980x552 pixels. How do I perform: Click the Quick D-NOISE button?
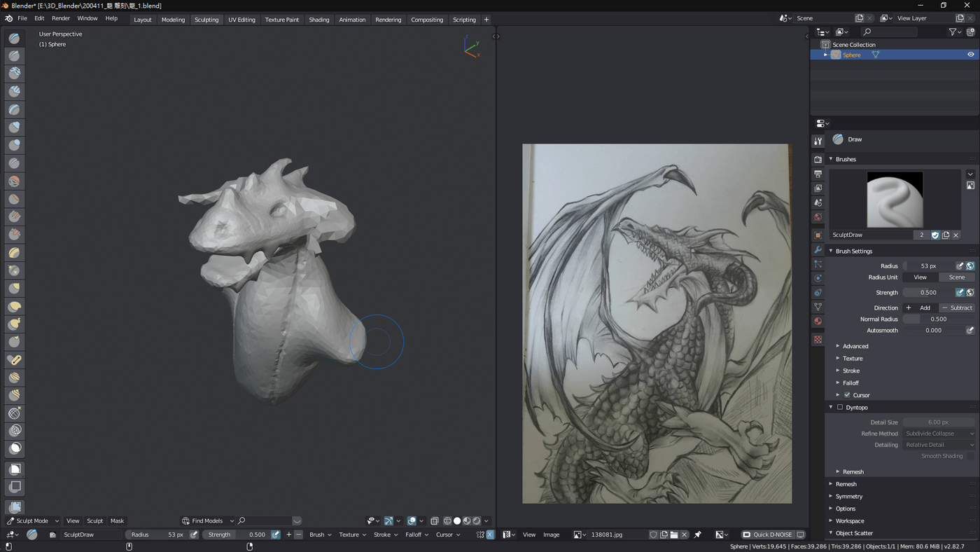tap(768, 534)
